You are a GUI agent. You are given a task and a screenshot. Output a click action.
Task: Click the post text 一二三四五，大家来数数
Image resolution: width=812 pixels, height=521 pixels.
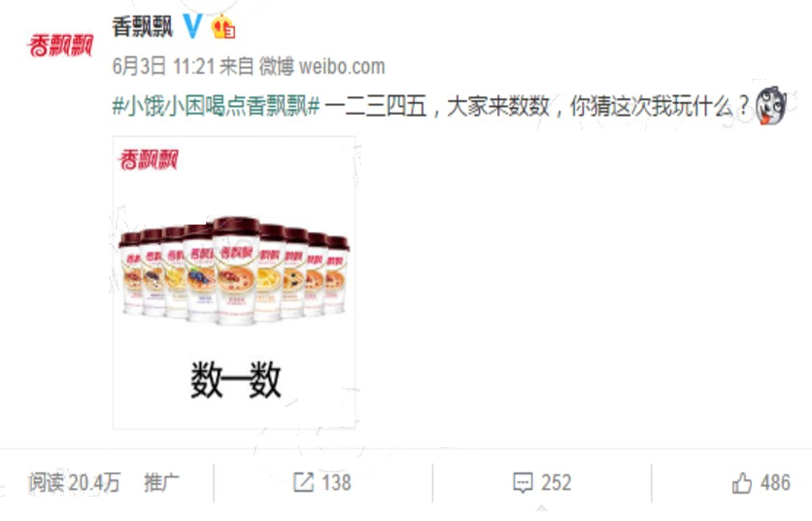(x=437, y=106)
